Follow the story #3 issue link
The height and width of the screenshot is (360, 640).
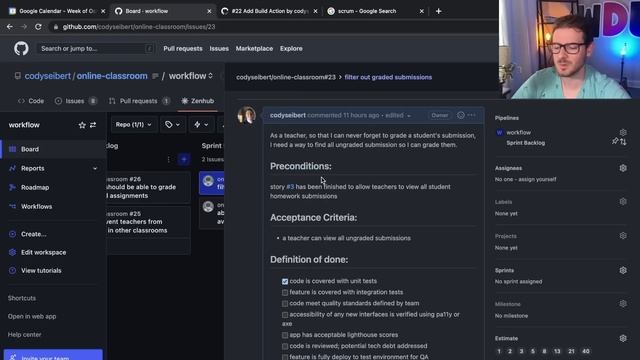(290, 187)
